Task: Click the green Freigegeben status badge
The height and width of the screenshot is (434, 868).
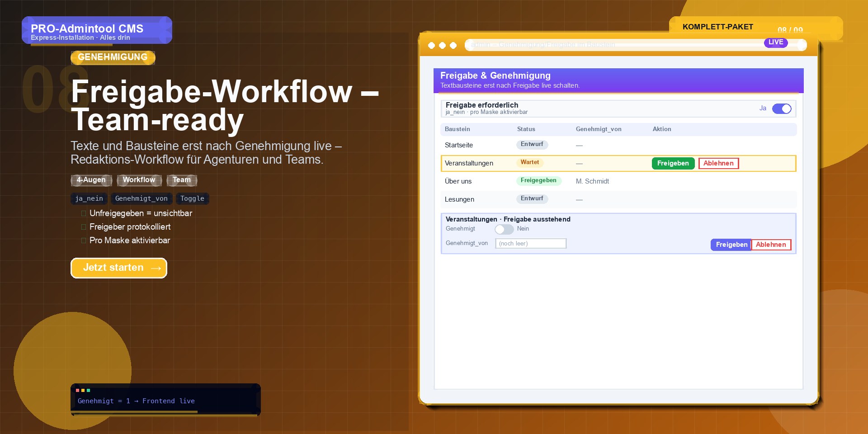Action: (x=538, y=181)
